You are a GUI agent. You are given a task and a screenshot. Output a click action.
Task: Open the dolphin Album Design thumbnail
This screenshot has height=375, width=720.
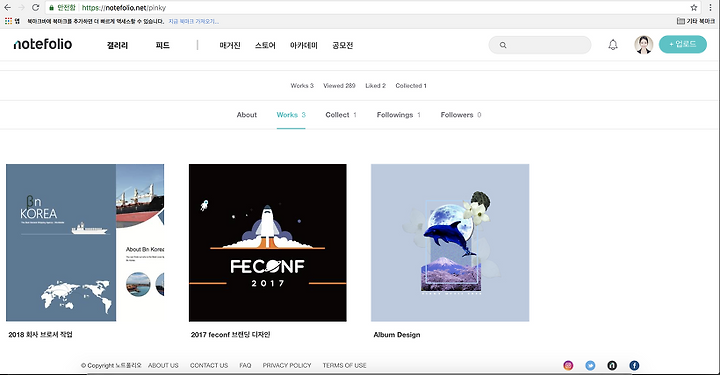click(x=450, y=242)
